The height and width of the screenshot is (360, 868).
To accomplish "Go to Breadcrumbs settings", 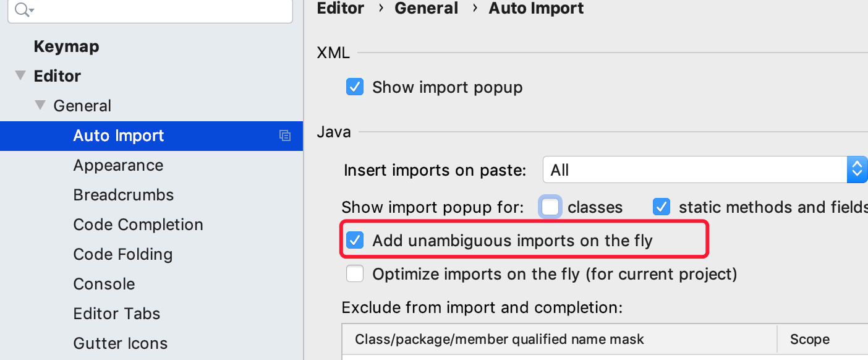I will point(124,195).
